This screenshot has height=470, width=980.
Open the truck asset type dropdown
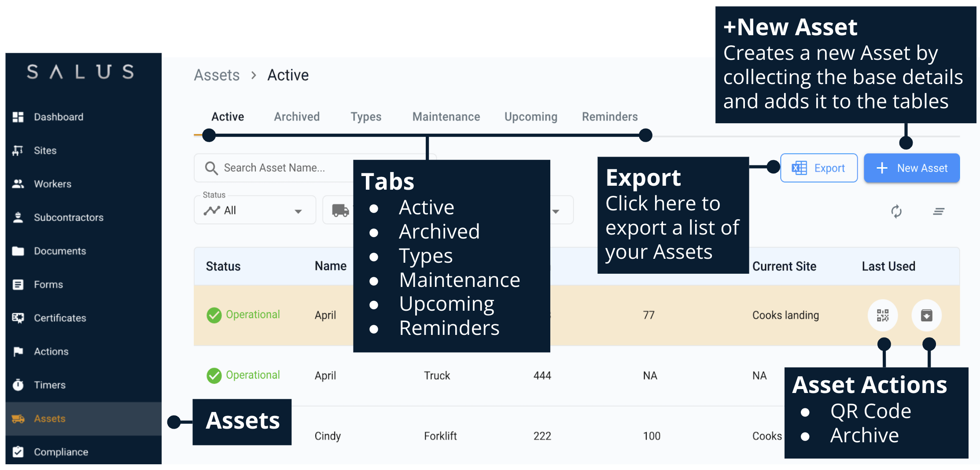tap(339, 210)
